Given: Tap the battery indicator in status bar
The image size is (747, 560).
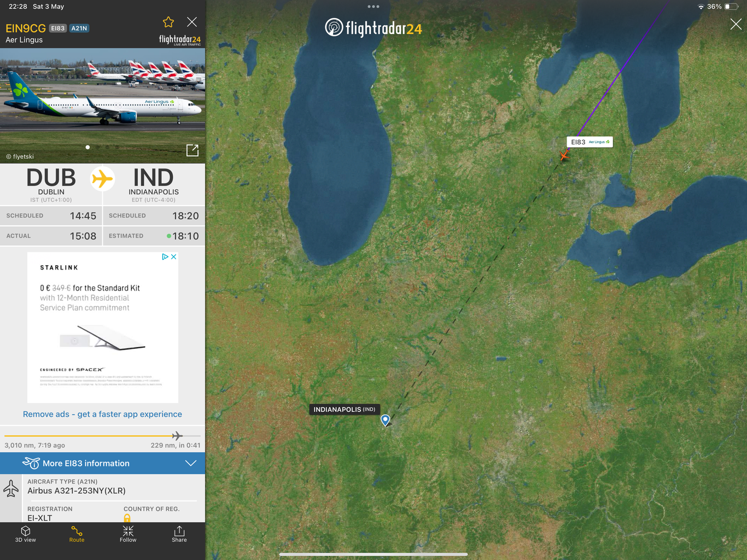Looking at the screenshot, I should click(x=731, y=7).
